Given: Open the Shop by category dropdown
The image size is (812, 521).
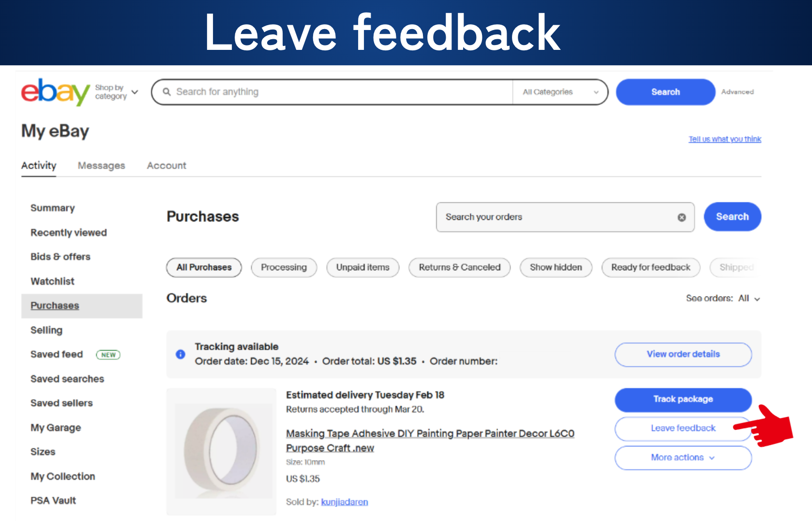Looking at the screenshot, I should [x=117, y=92].
